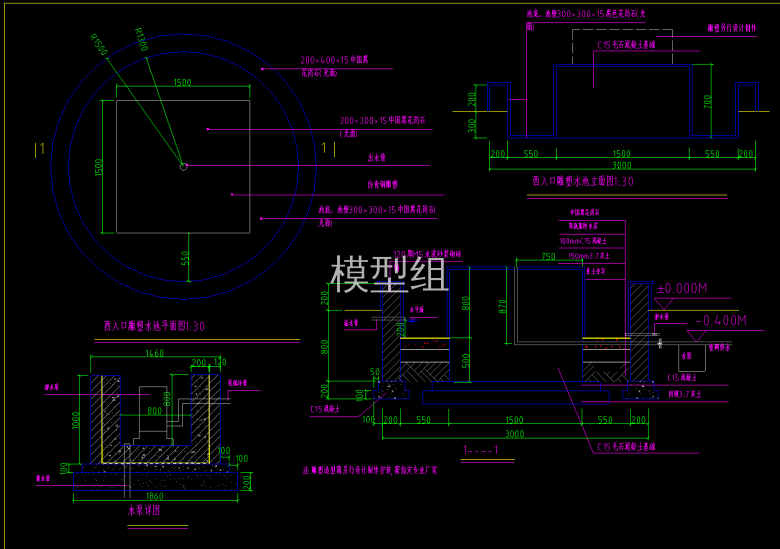Select the 1460 dimension above pump detail
The height and width of the screenshot is (549, 780).
154,353
